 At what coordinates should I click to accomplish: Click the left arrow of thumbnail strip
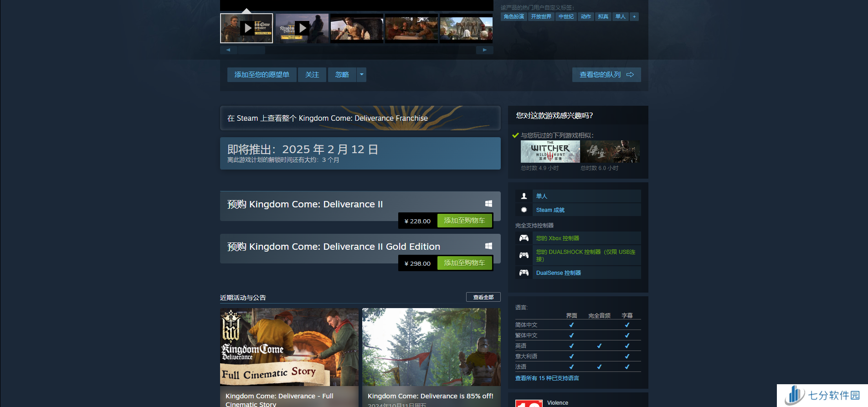click(228, 50)
